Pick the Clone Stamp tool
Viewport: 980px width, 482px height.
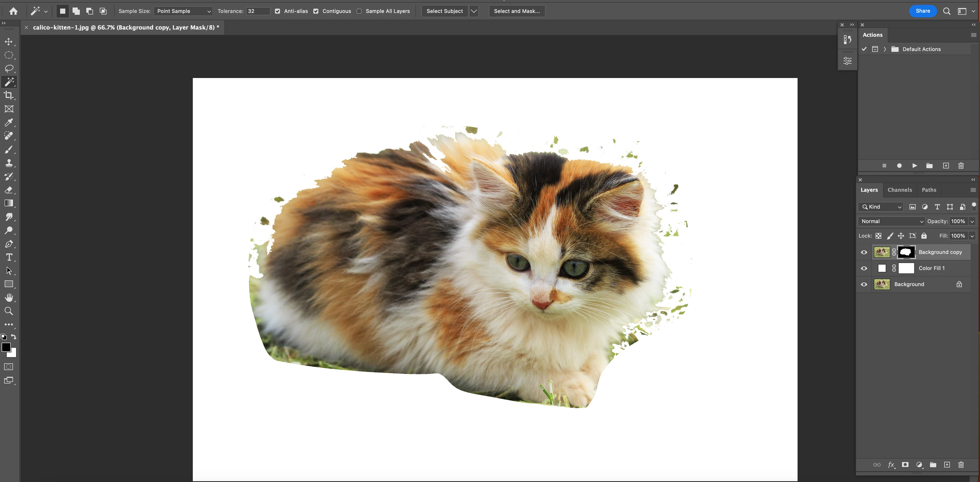[9, 163]
